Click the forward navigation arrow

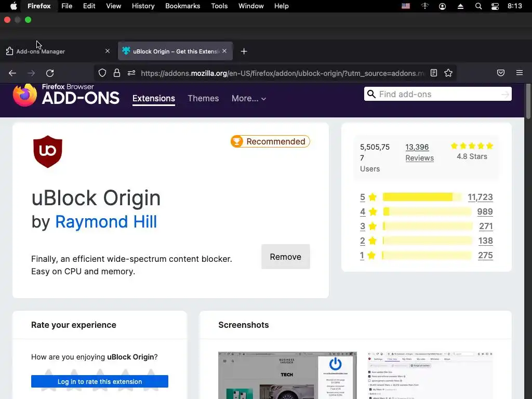31,73
